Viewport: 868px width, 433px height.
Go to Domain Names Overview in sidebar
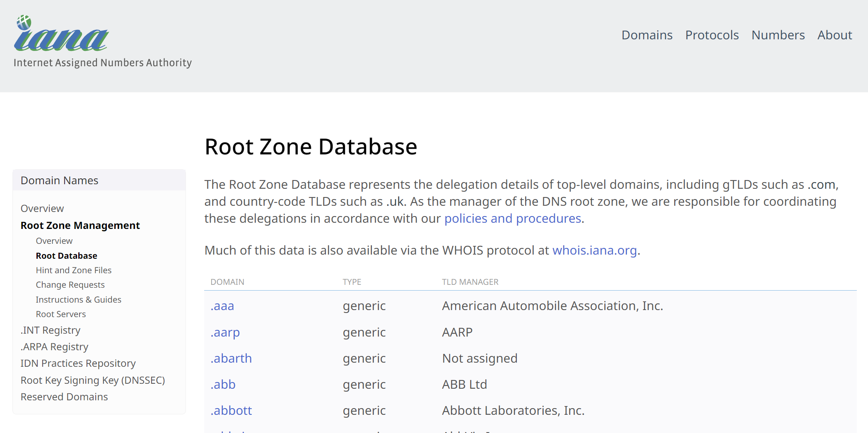click(42, 209)
